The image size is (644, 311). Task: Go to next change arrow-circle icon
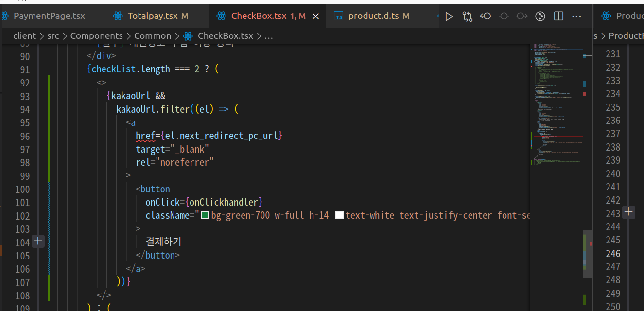point(522,17)
